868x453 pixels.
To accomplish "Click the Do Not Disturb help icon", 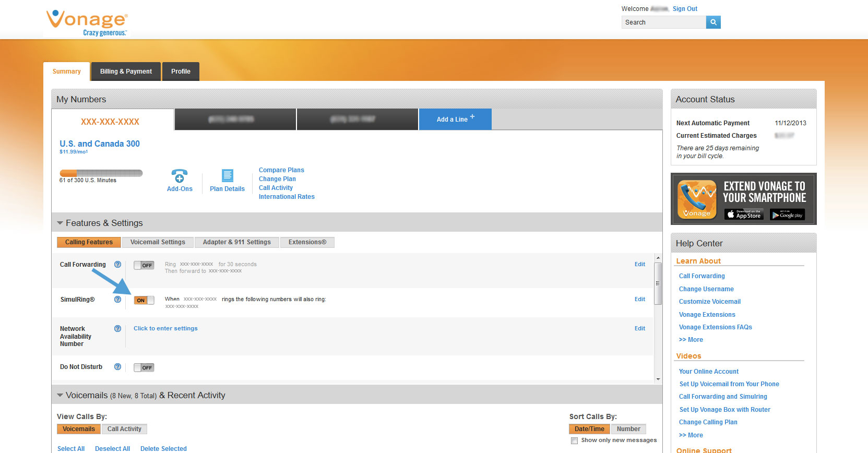I will pos(117,367).
